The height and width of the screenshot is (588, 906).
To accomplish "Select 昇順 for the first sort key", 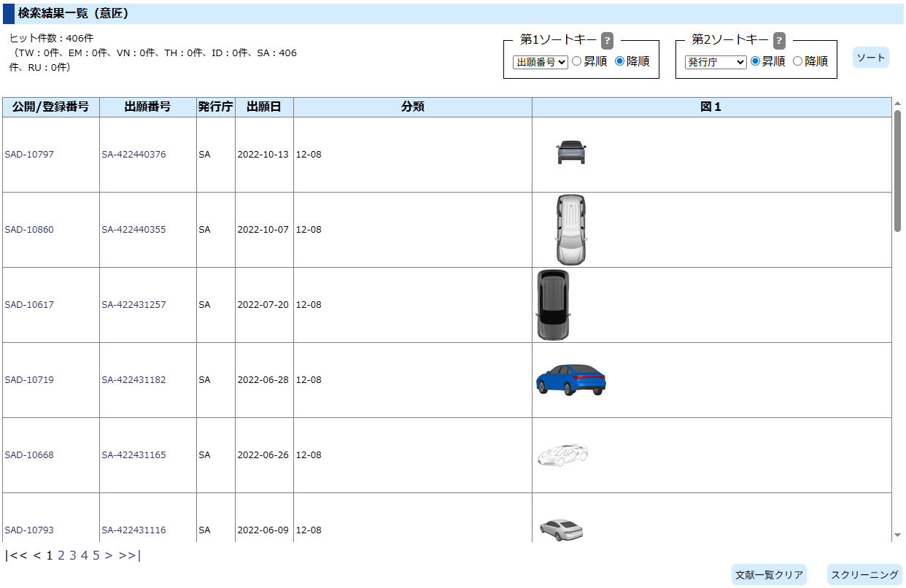I will click(x=576, y=62).
